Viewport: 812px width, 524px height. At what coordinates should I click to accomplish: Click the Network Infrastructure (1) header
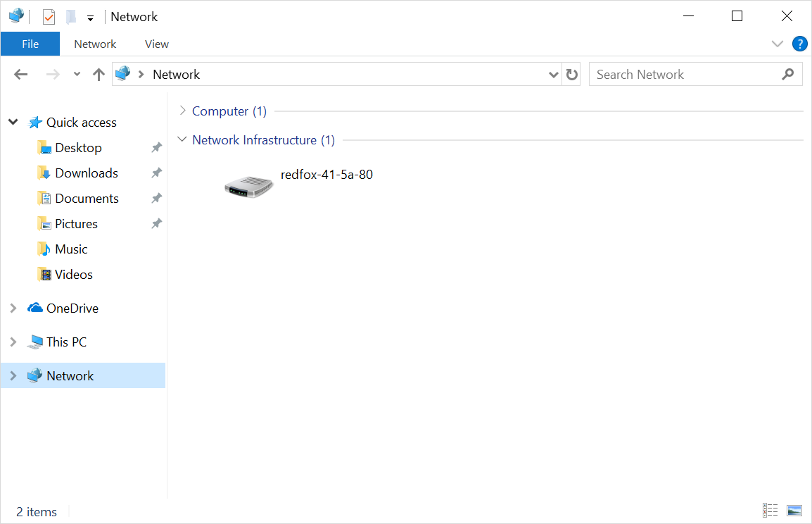click(x=264, y=140)
